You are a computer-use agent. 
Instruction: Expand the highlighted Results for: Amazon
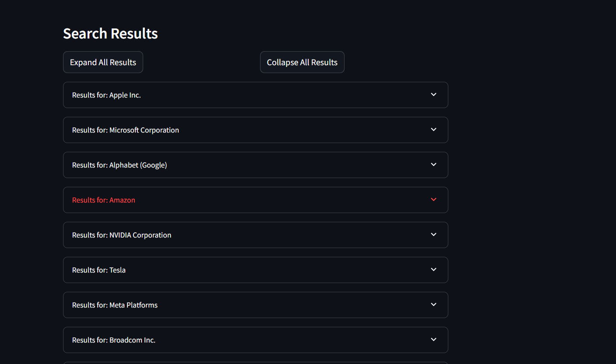click(256, 200)
